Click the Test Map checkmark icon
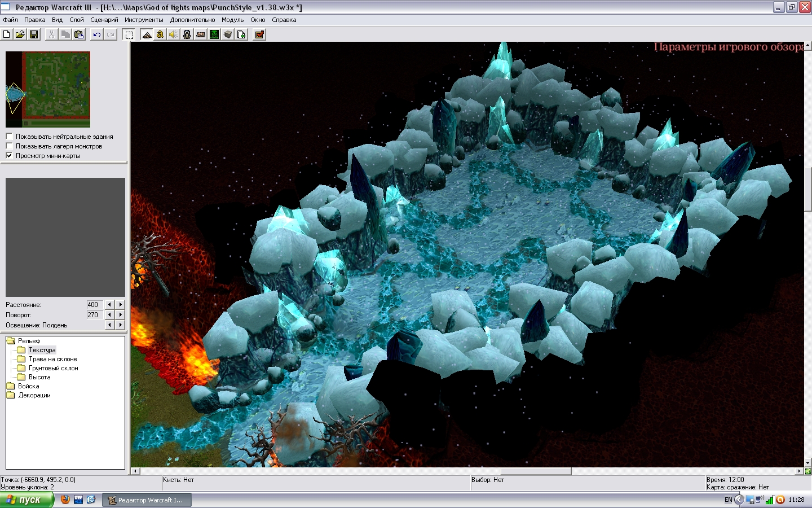Viewport: 812px width, 508px height. tap(259, 34)
